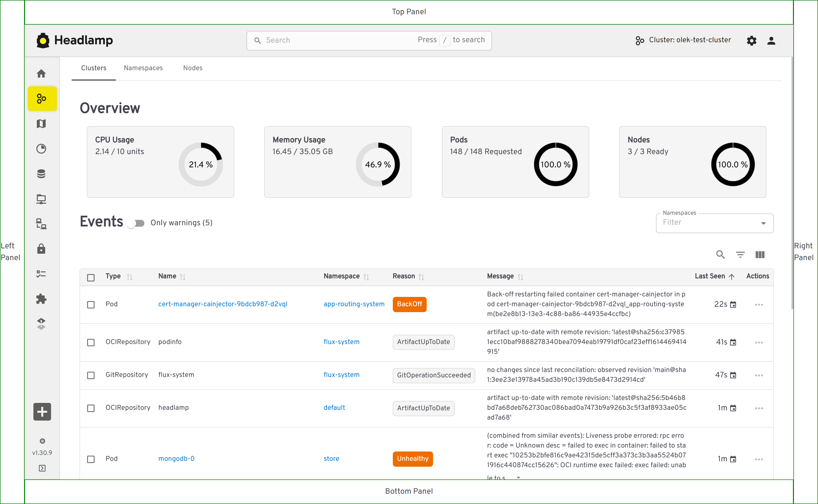Click the Kubernetes version v1.30.9 icon

pos(42,441)
